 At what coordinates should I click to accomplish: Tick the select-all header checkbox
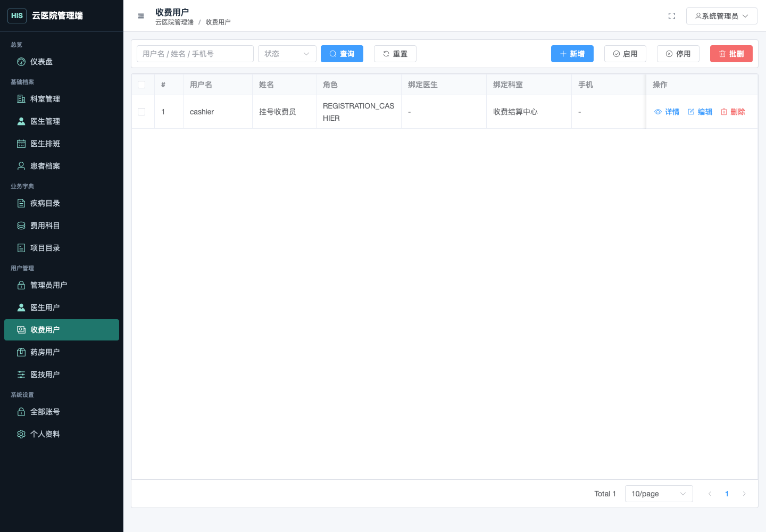point(141,85)
